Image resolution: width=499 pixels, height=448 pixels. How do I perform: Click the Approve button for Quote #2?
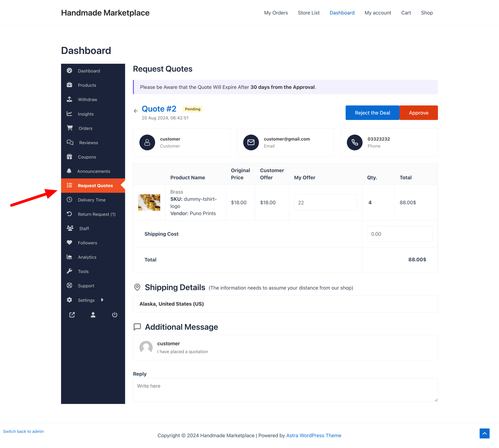(x=418, y=112)
